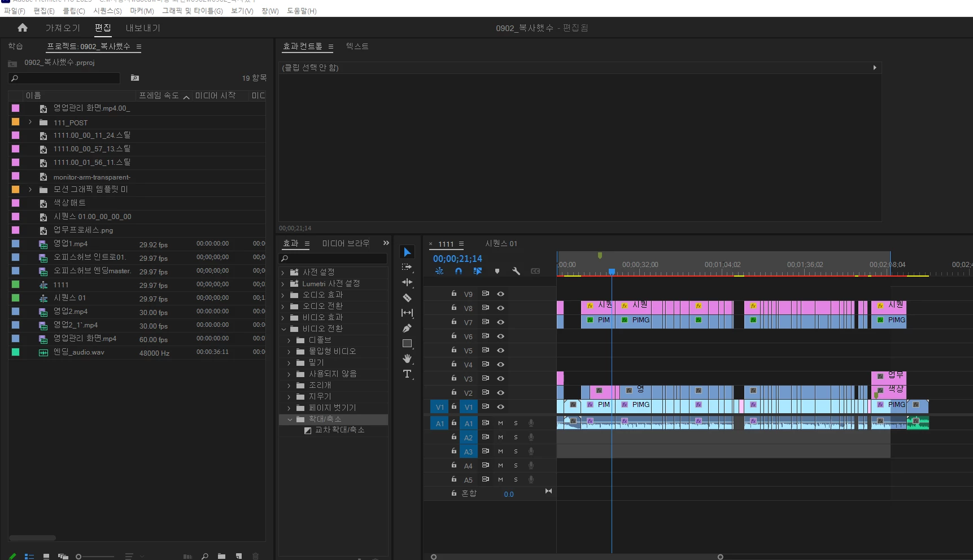This screenshot has width=973, height=560.
Task: Expand the 디졸브 folder
Action: tap(289, 340)
